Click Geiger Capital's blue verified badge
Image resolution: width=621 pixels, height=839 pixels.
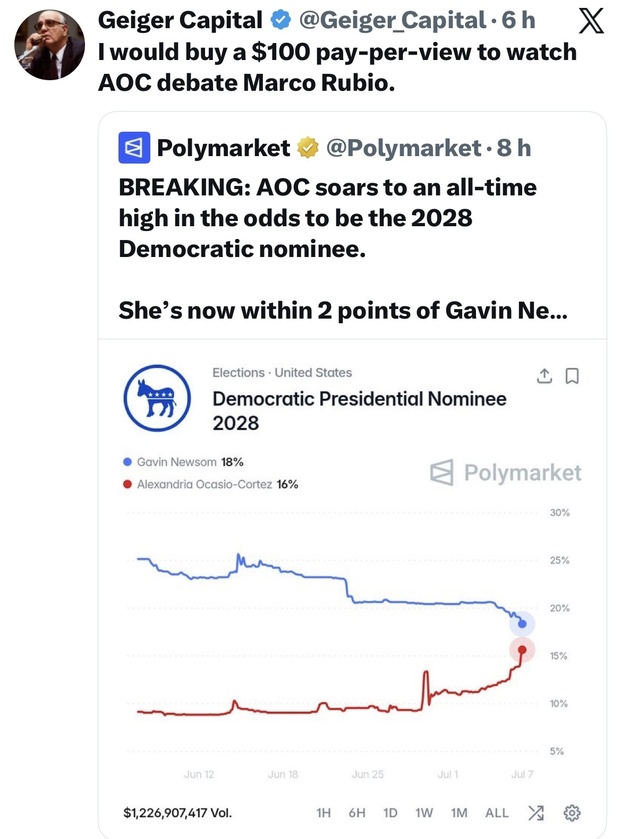pos(280,20)
